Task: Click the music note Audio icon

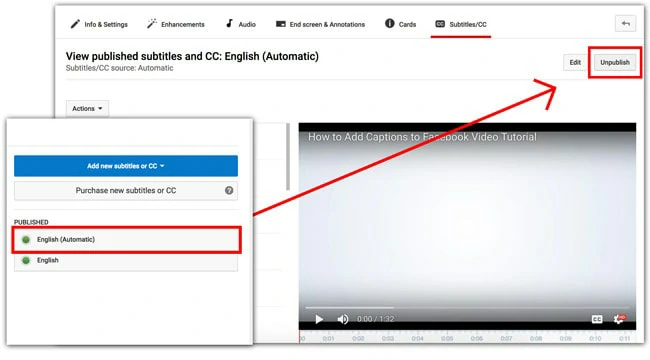Action: point(229,23)
